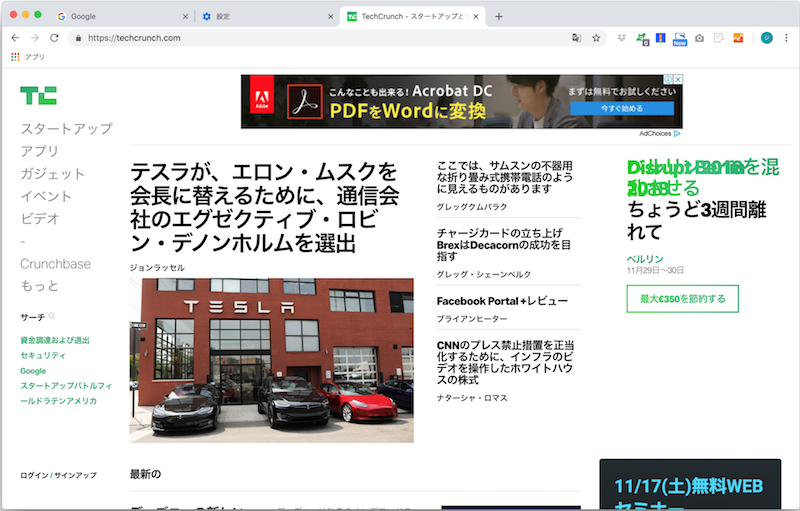Close the TechCrunch tab

click(476, 16)
